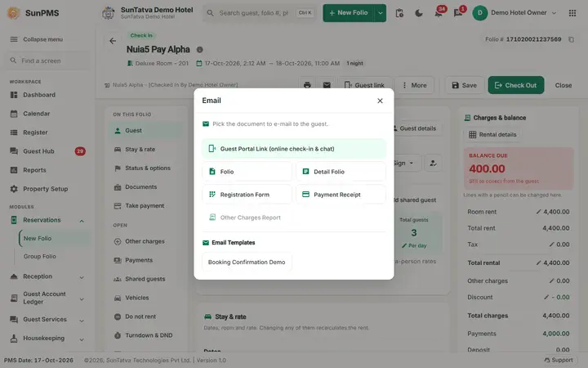Screen dimensions: 588x368
Task: Open the More options menu
Action: point(414,85)
